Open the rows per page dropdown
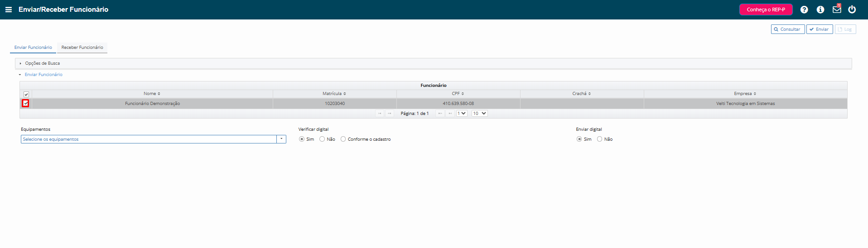868x248 pixels. point(480,114)
